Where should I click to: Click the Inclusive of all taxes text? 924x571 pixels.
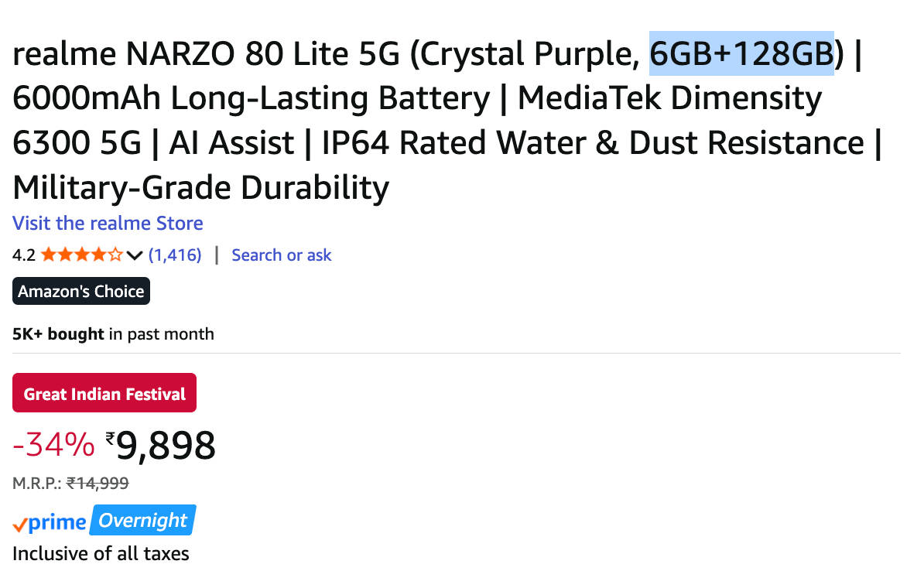pos(101,553)
